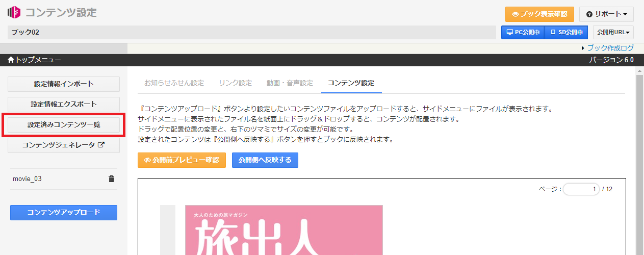Image resolution: width=644 pixels, height=255 pixels.
Task: Click 設定情報エクスポート button
Action: pos(64,104)
